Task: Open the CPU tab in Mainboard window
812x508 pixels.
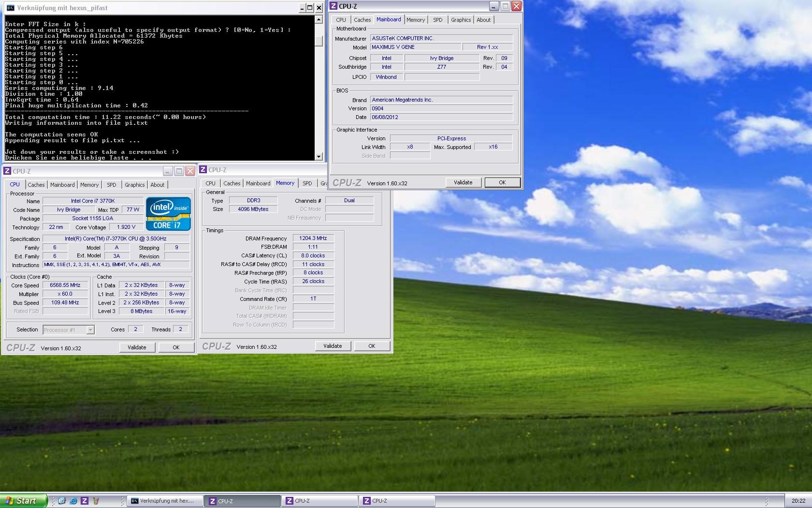Action: pyautogui.click(x=341, y=20)
